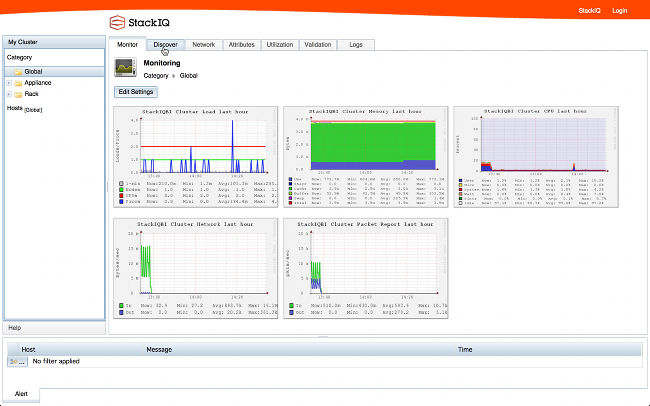Open the Cluster Packet Report graph
The image size is (650, 406).
[366, 269]
